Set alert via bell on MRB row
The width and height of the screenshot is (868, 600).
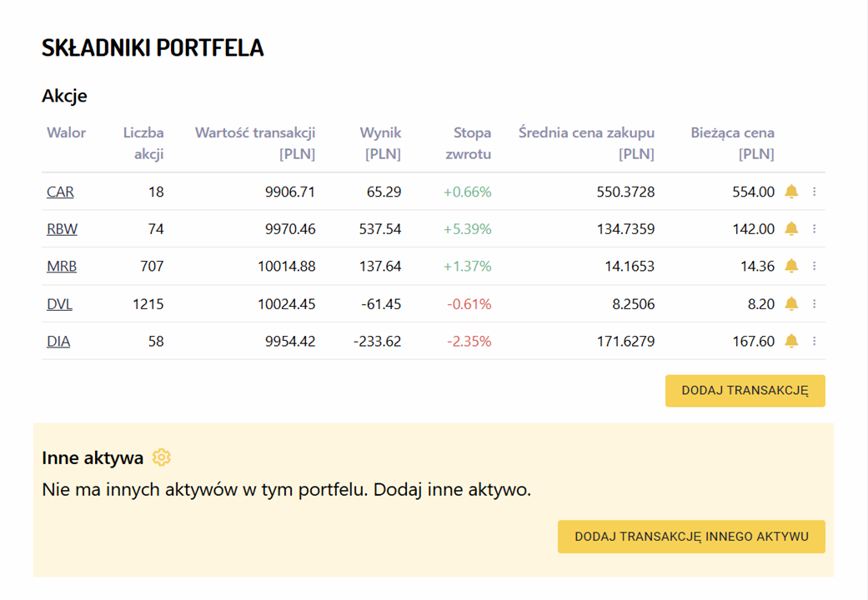(x=791, y=267)
